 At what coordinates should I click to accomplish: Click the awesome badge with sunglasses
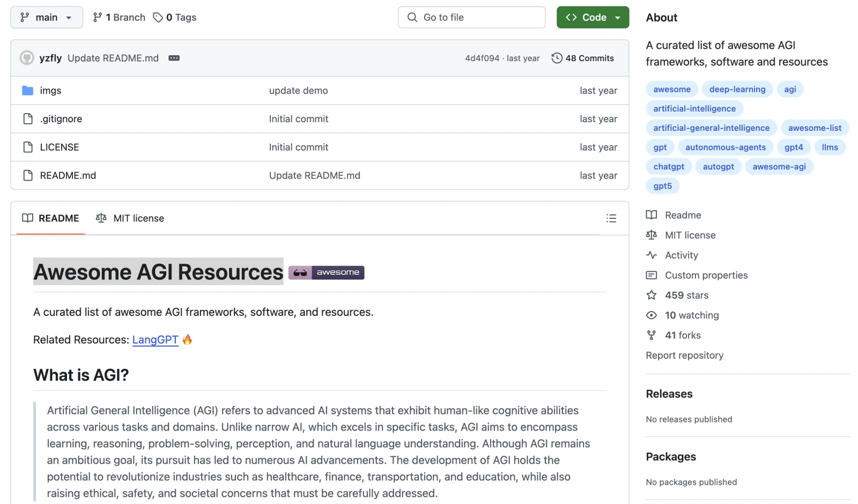tap(326, 272)
